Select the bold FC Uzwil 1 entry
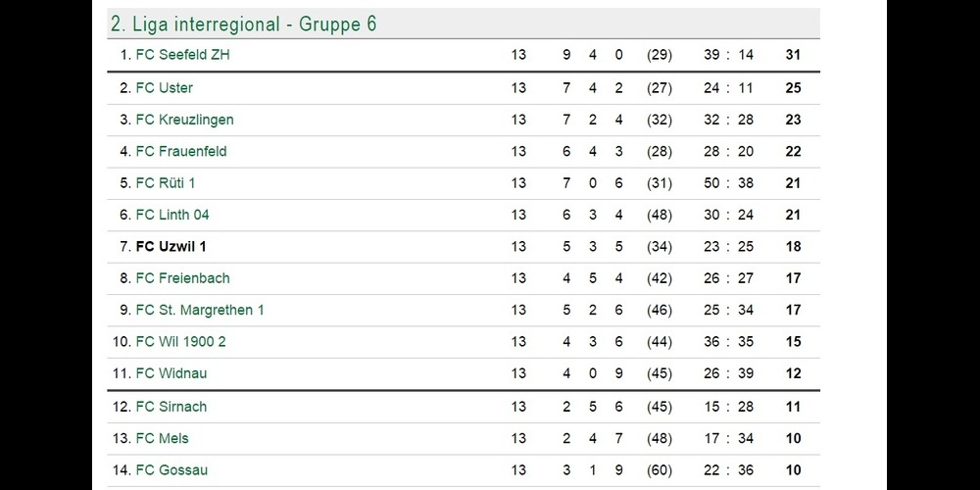 (x=171, y=246)
